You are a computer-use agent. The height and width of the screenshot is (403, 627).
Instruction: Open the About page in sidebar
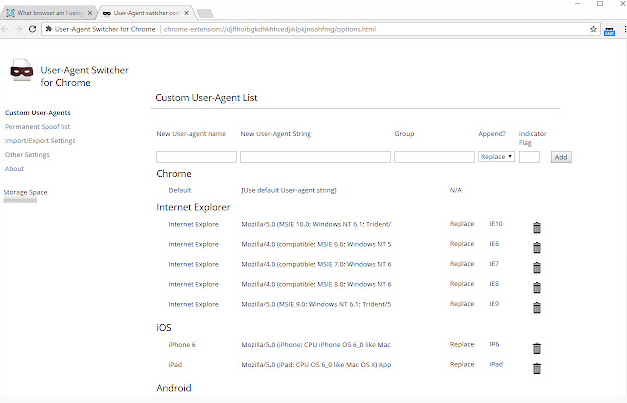click(x=14, y=169)
